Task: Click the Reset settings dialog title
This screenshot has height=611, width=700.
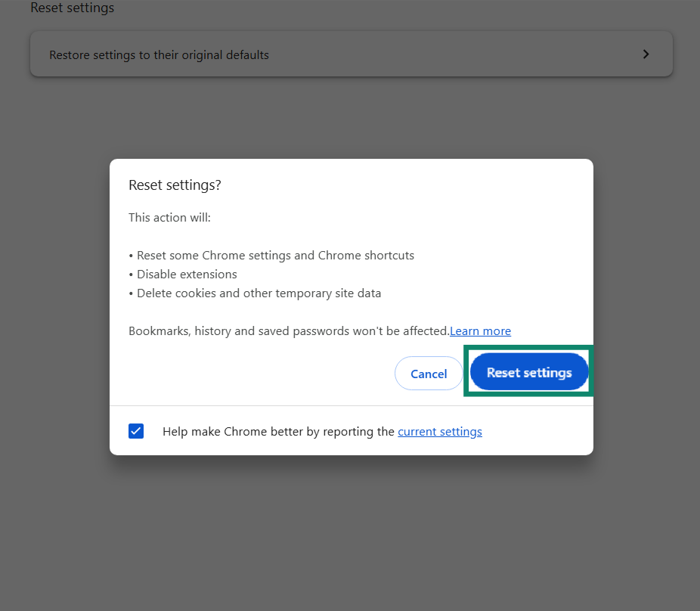Action: (x=175, y=185)
